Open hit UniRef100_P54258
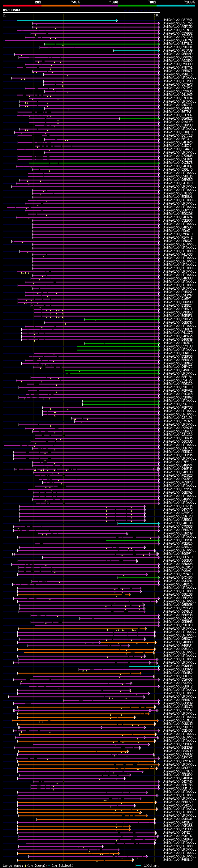Viewport: 198px width, 868px height. click(x=177, y=805)
